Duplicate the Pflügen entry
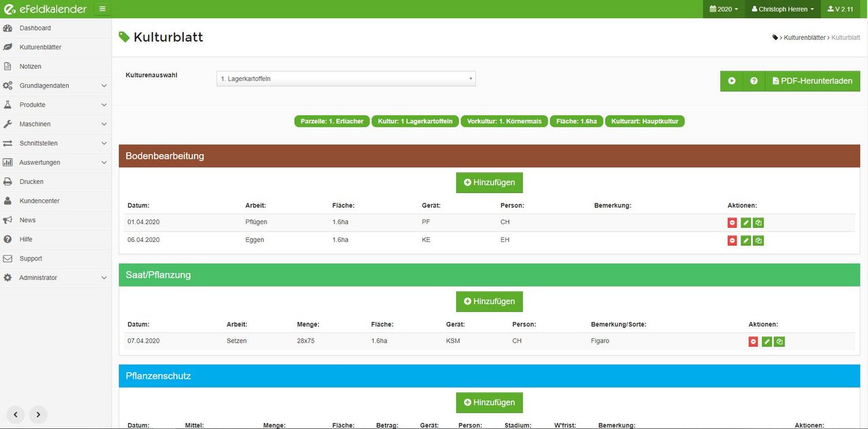868x429 pixels. click(758, 222)
